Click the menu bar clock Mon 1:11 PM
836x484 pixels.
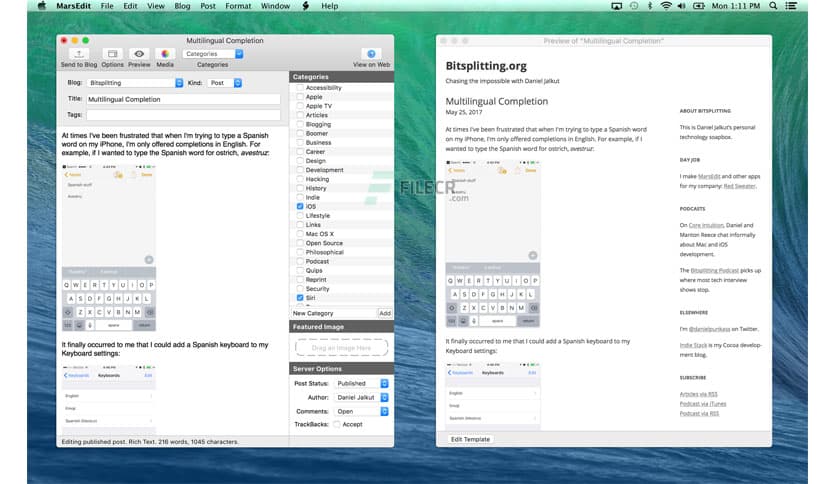pos(736,6)
